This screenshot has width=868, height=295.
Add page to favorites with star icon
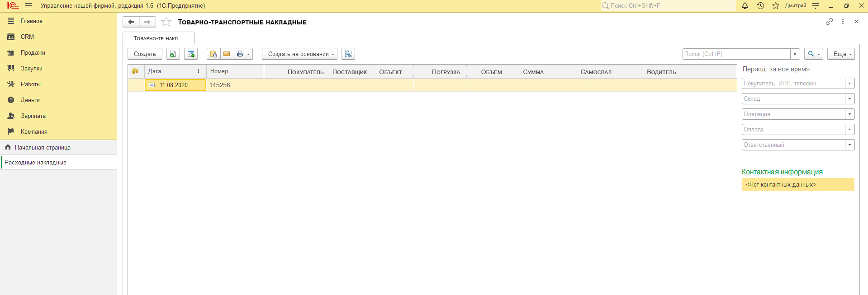[166, 22]
